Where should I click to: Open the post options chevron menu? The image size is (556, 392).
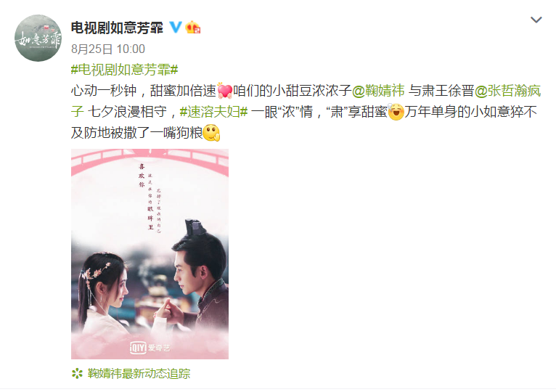click(536, 20)
